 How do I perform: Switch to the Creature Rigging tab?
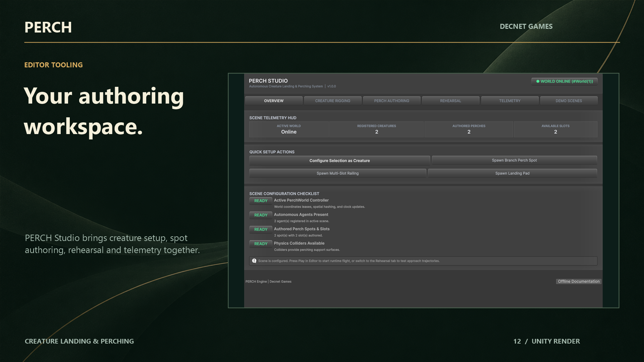click(333, 101)
